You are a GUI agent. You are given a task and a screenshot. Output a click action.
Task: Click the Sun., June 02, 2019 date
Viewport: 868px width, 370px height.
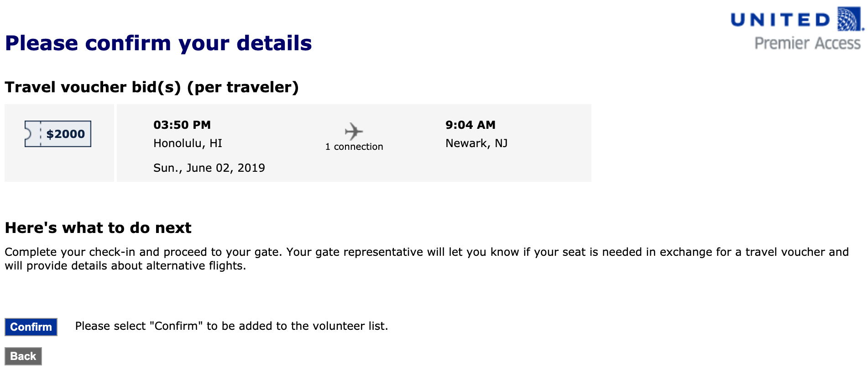(x=209, y=168)
